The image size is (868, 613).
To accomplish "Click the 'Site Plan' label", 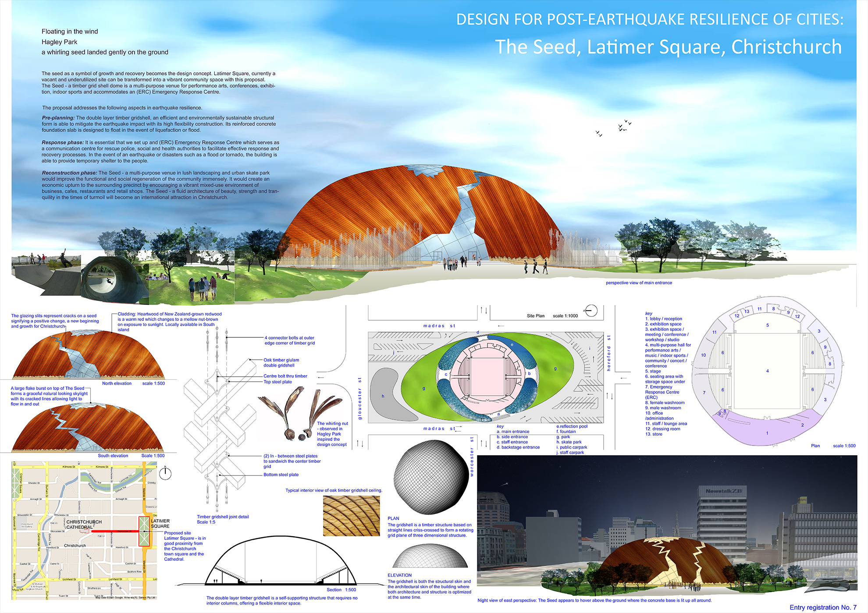I will (x=535, y=316).
